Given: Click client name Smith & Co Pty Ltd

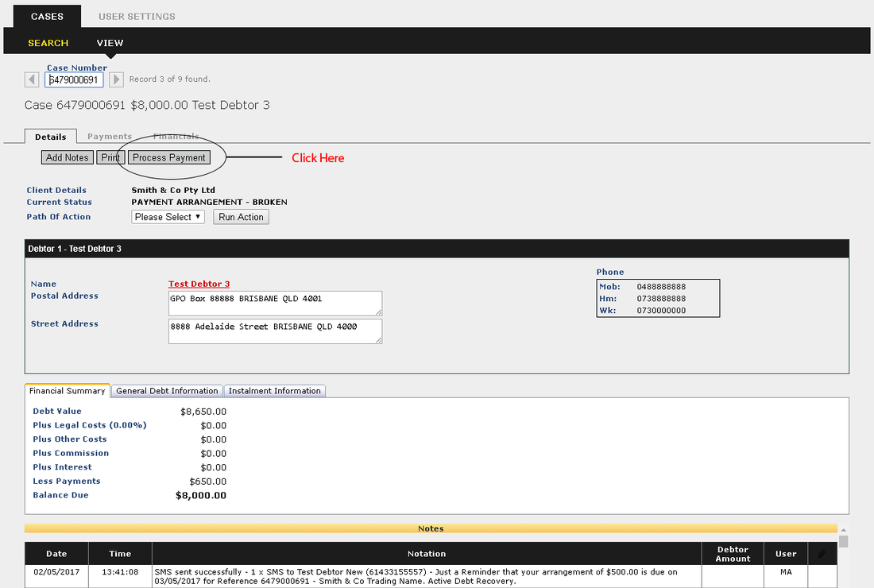Looking at the screenshot, I should tap(173, 190).
